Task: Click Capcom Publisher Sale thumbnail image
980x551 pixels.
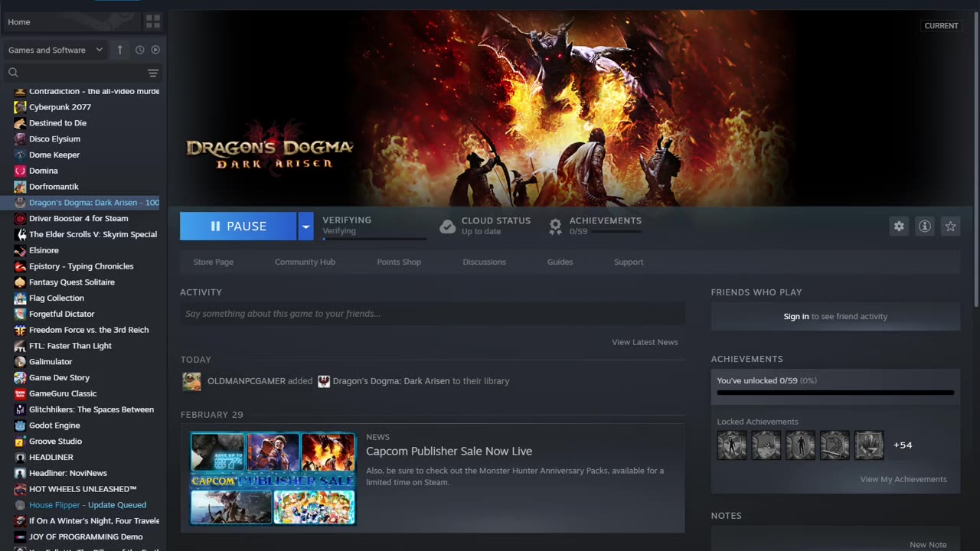Action: 273,478
